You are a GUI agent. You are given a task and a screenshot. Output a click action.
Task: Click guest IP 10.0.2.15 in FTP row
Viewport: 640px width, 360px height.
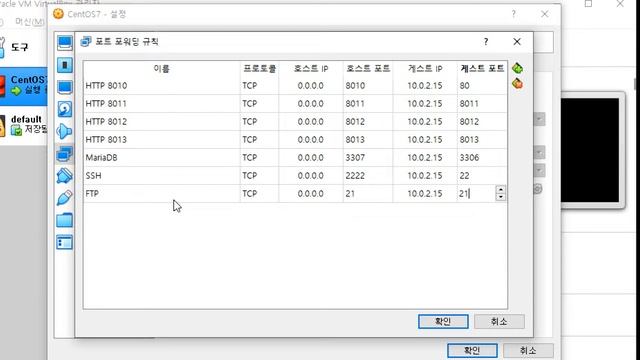(425, 193)
